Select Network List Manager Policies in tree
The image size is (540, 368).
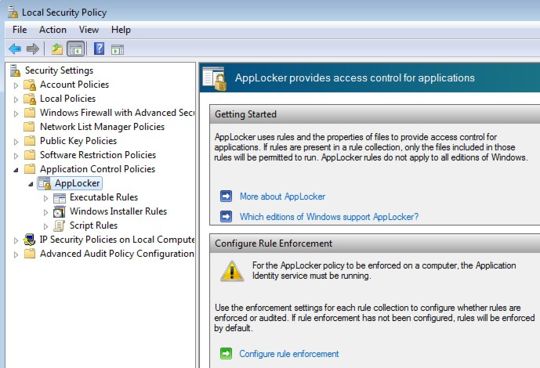click(x=102, y=127)
